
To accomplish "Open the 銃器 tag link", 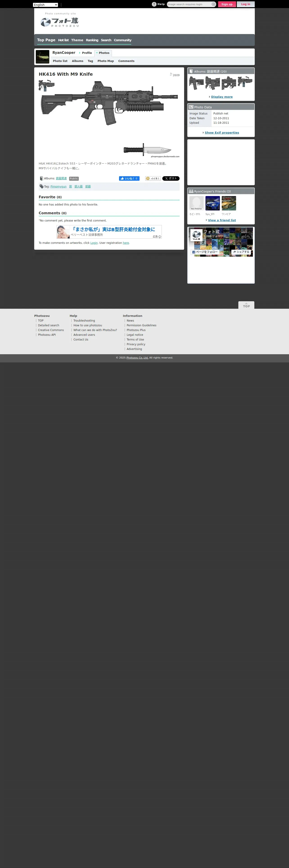I will coord(88,187).
